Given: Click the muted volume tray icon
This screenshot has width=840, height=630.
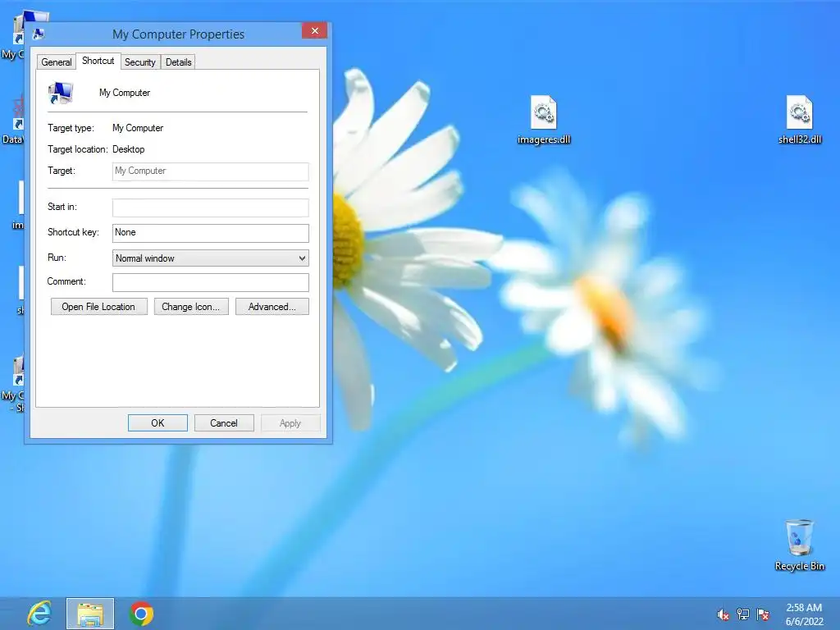Looking at the screenshot, I should point(723,614).
